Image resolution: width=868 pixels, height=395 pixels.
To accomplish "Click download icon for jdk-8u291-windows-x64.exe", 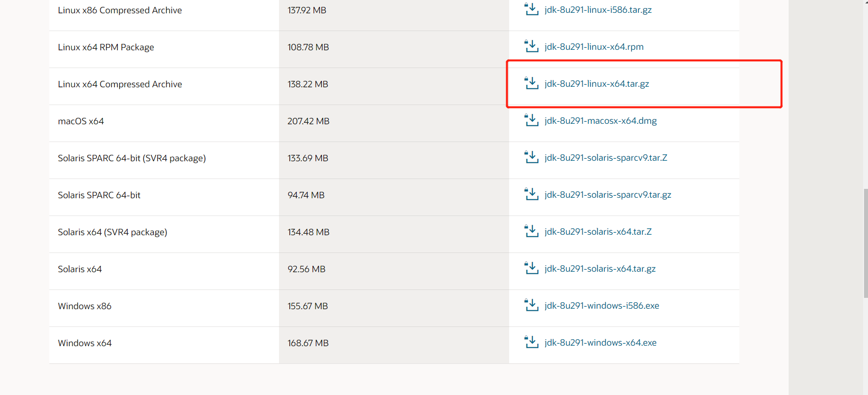I will pos(531,342).
